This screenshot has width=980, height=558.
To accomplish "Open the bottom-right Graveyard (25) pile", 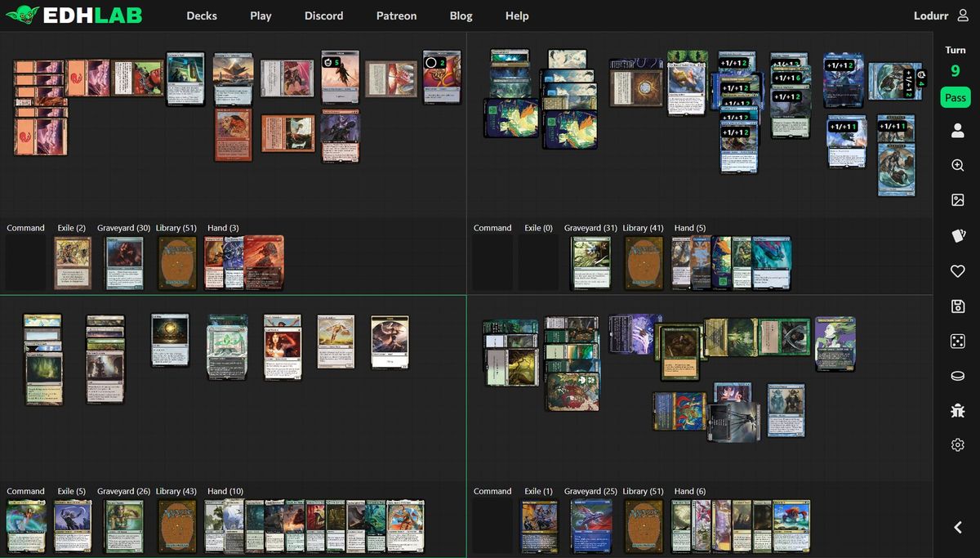I will point(592,526).
